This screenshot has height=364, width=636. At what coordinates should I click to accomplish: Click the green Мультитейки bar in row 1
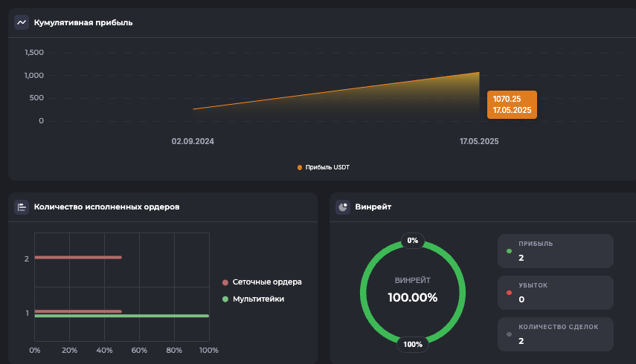121,316
